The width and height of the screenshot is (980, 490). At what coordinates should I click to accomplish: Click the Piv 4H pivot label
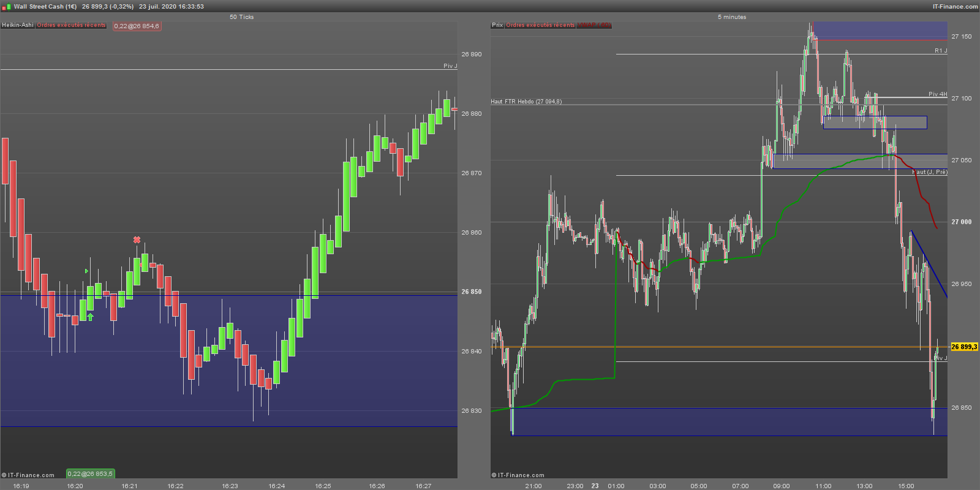click(x=938, y=94)
